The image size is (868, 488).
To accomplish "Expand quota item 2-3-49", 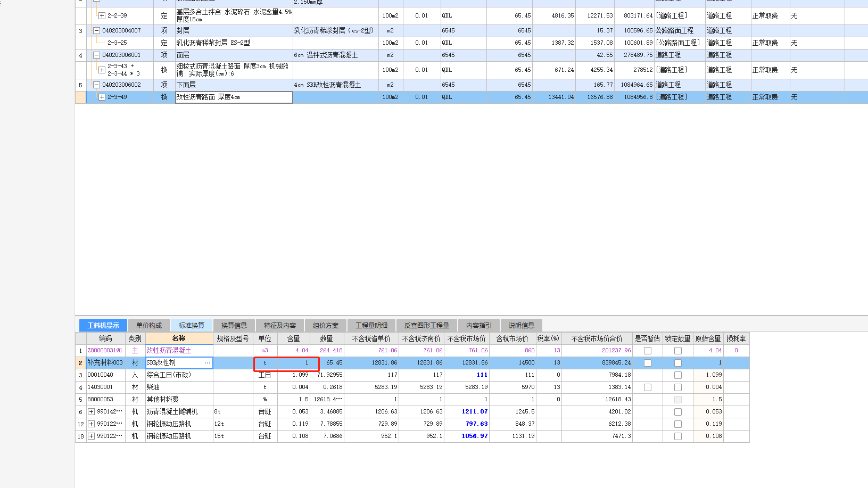I will click(102, 97).
